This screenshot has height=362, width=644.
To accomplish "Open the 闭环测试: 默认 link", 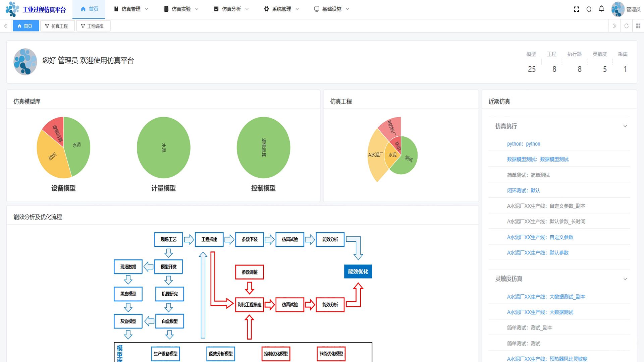I will pos(523,190).
